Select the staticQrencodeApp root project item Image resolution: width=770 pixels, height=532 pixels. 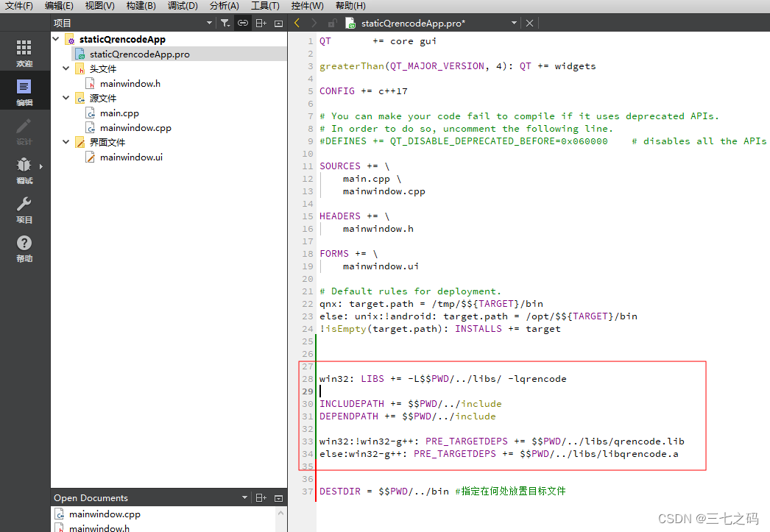point(122,39)
